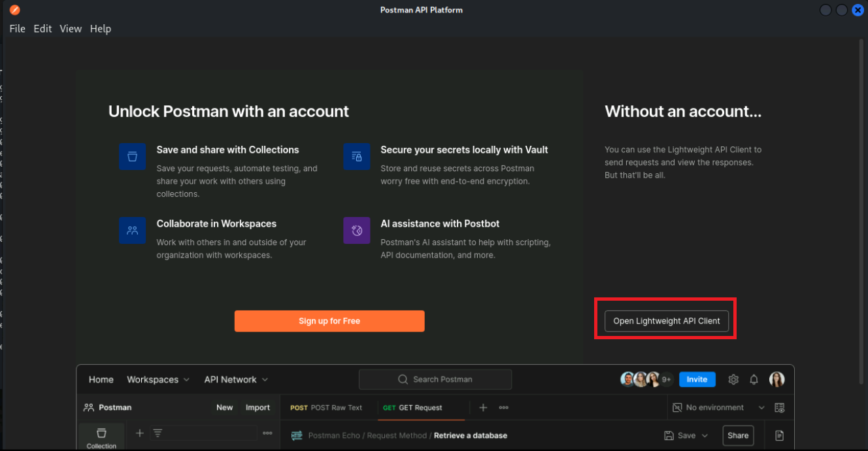
Task: Click the people icon beside Postman workspace name
Action: tap(89, 407)
